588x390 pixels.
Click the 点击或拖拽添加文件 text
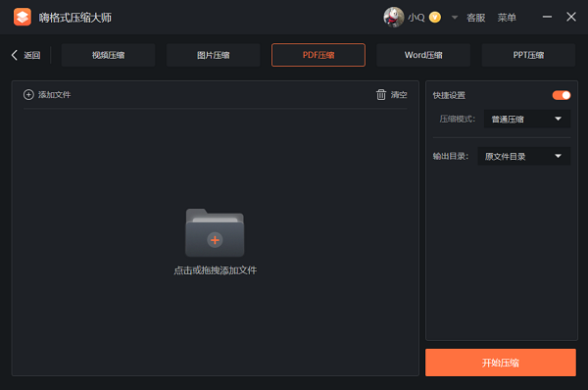point(216,270)
